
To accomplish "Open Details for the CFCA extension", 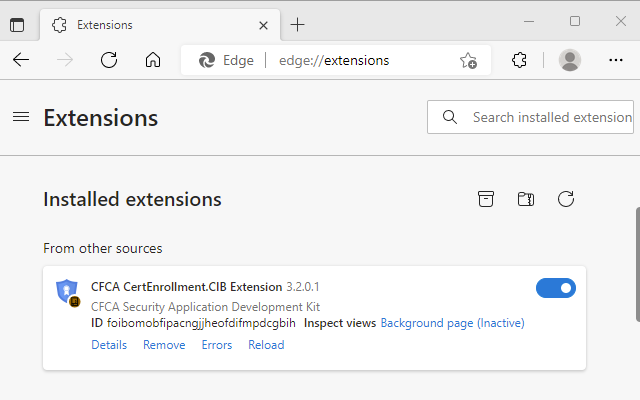I will click(x=109, y=345).
